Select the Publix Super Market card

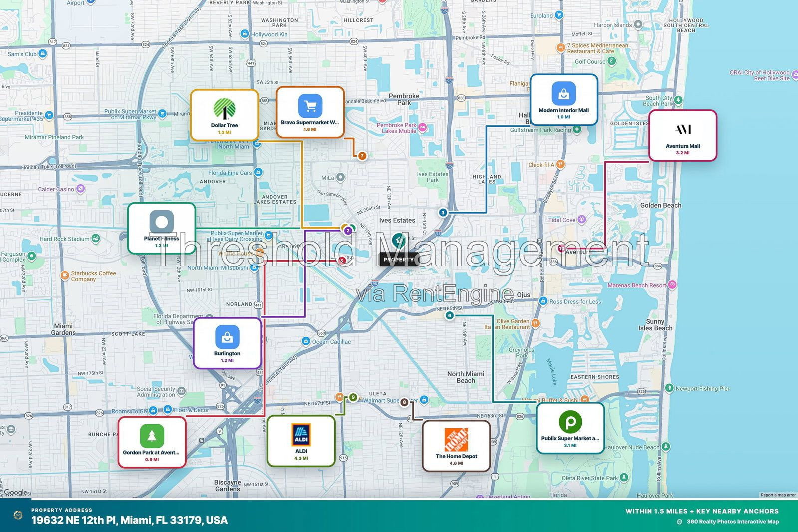click(x=570, y=428)
